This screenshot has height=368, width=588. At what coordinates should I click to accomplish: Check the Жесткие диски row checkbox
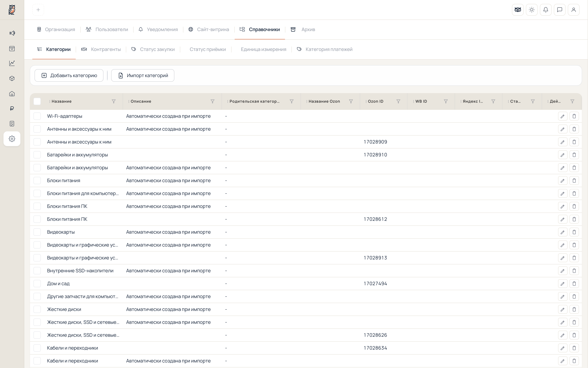[37, 309]
